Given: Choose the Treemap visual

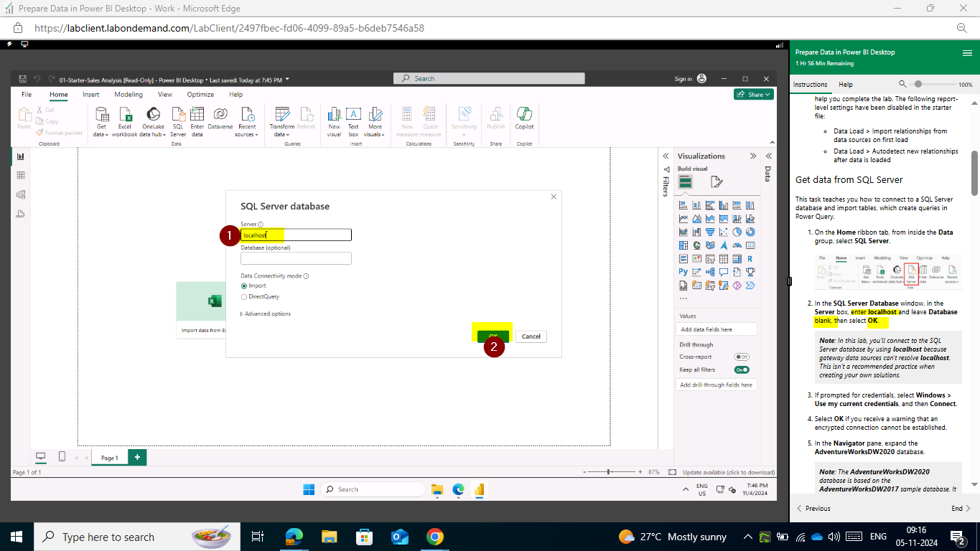Looking at the screenshot, I should [683, 245].
